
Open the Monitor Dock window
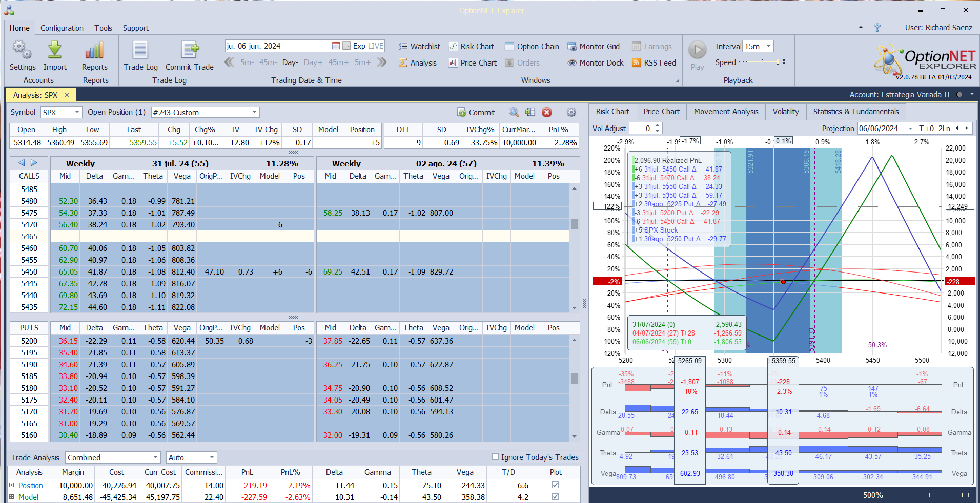(596, 63)
